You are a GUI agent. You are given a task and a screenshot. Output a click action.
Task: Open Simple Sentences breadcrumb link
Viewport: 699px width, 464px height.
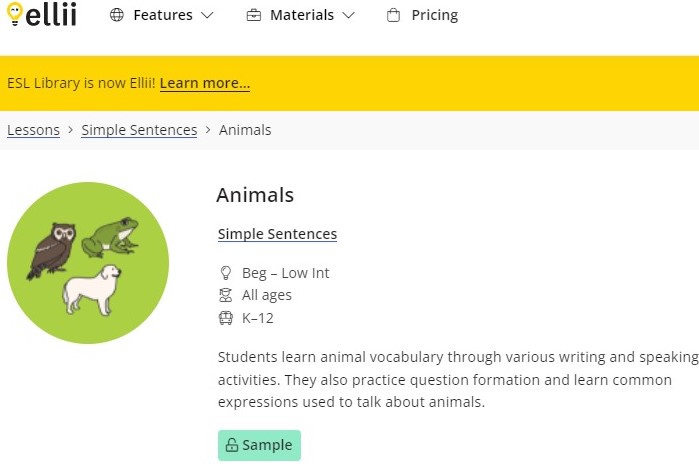139,130
